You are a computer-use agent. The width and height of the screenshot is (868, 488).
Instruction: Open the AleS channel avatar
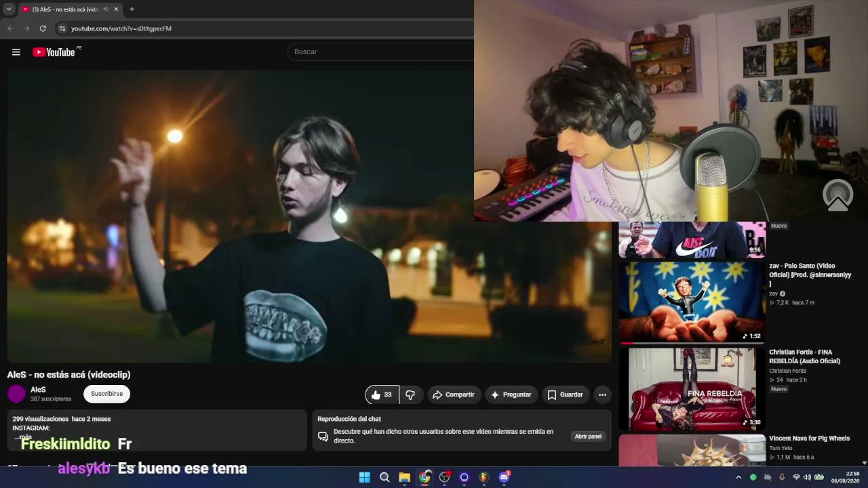coord(16,394)
